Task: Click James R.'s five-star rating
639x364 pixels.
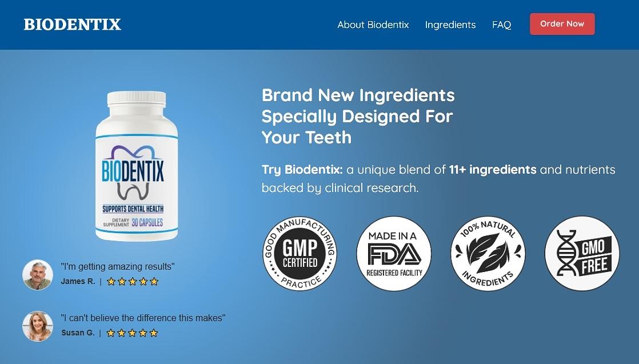Action: (x=133, y=282)
